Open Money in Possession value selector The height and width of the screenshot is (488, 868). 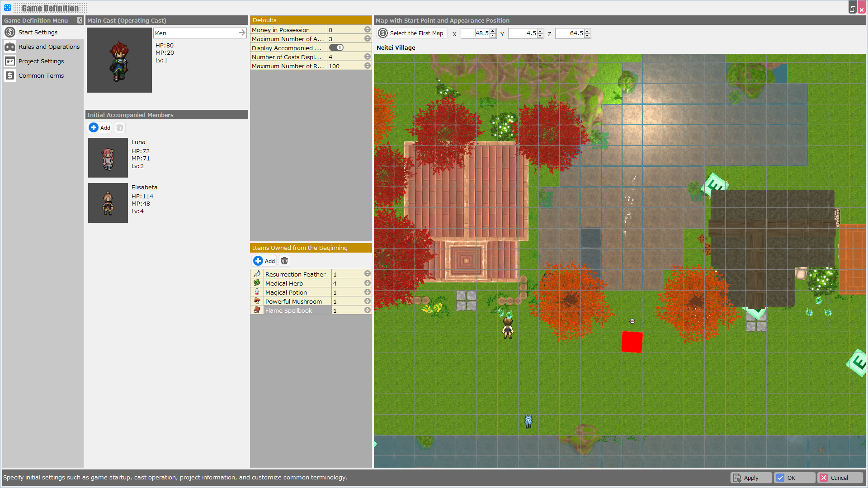pos(367,30)
